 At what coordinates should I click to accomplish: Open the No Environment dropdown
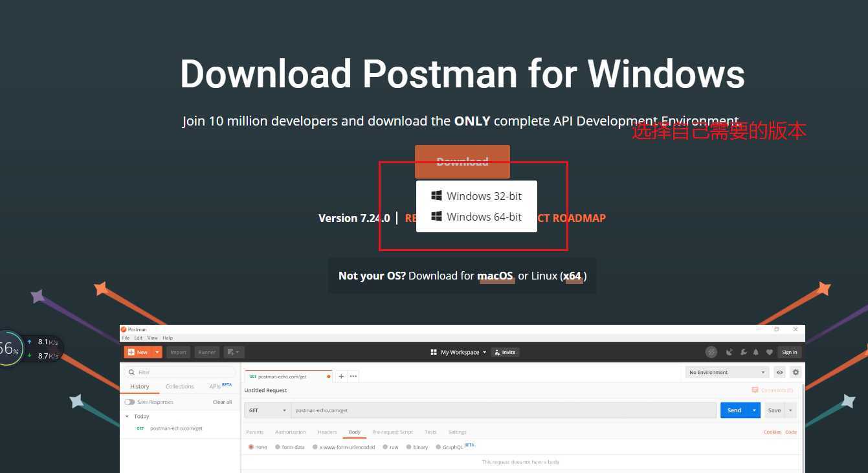(x=727, y=372)
